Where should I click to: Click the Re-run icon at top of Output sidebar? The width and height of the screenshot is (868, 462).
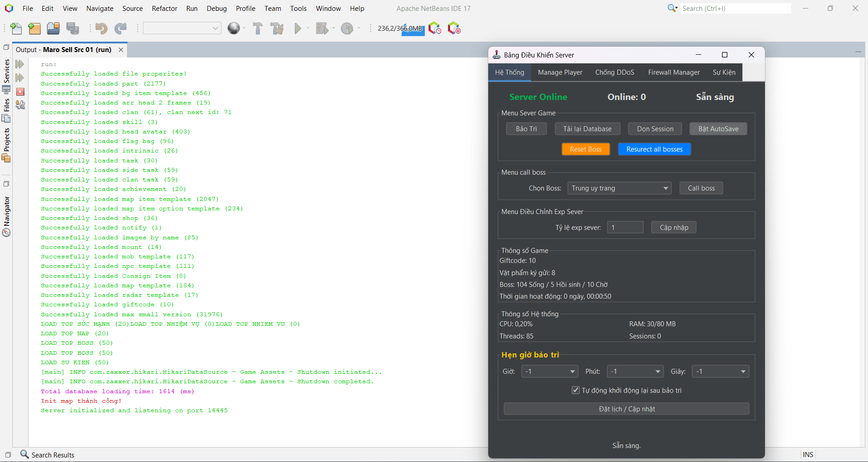[20, 64]
